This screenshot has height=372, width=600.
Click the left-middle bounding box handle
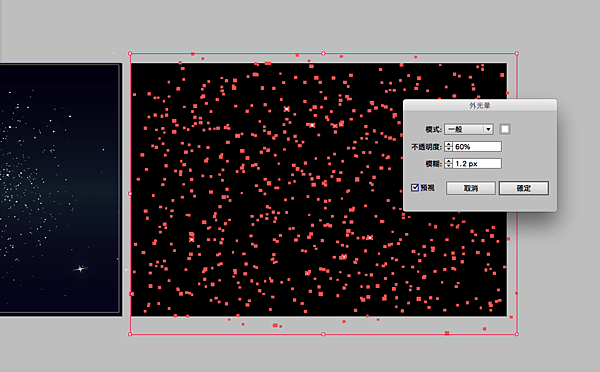(x=130, y=194)
